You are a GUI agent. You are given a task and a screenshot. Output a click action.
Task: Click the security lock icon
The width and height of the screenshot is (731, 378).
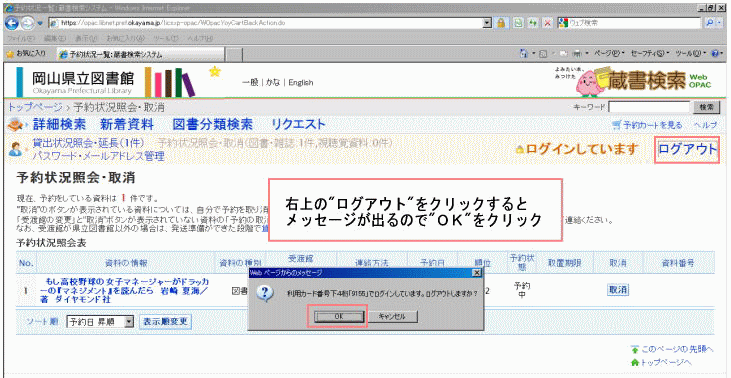coord(502,22)
